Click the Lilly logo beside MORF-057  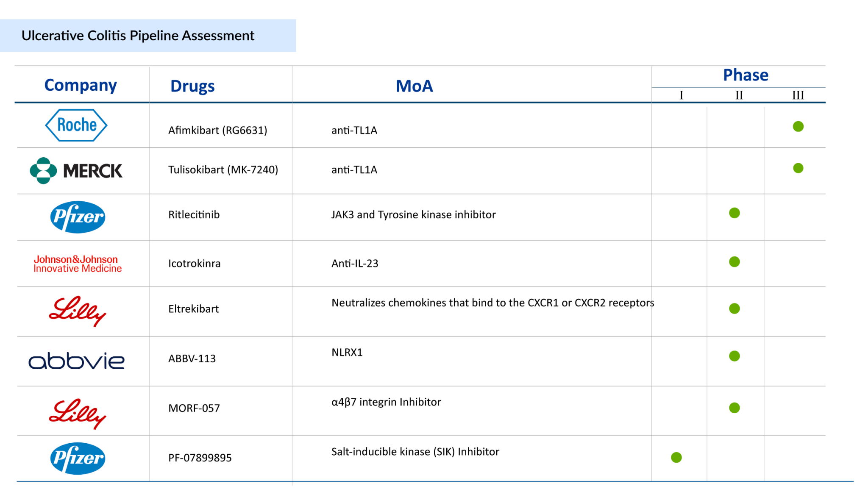(x=78, y=414)
